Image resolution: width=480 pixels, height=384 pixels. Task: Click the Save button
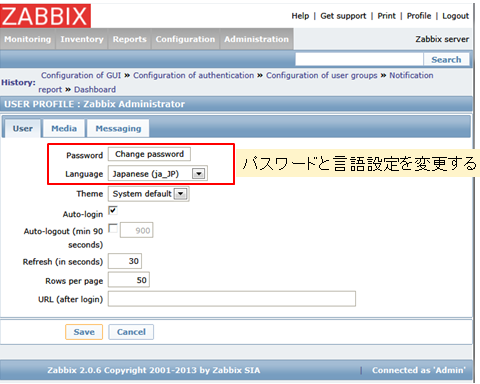pos(84,332)
